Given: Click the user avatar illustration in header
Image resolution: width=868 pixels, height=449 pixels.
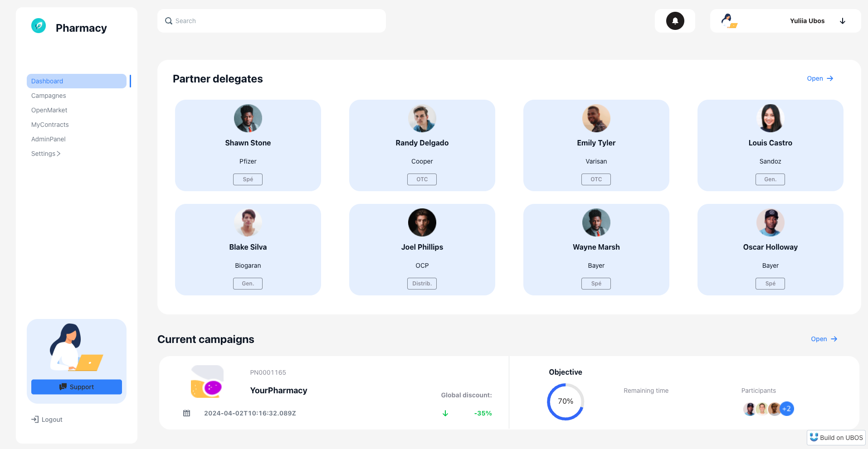Looking at the screenshot, I should [x=729, y=21].
